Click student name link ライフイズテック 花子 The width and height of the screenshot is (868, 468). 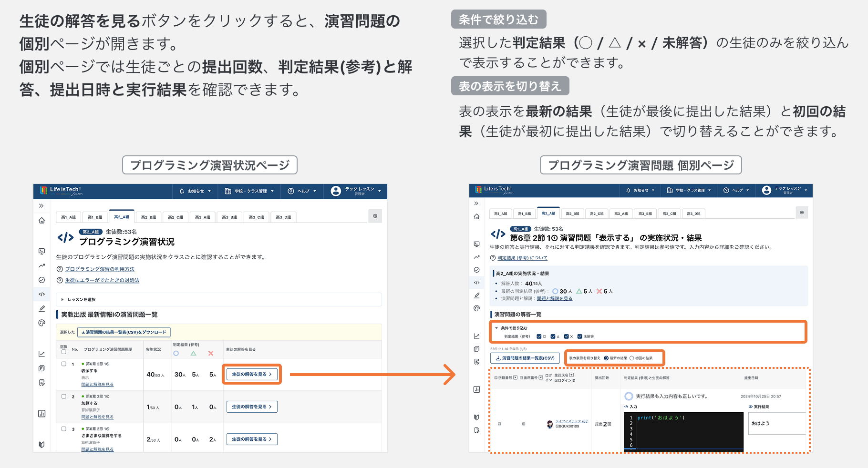(x=572, y=421)
